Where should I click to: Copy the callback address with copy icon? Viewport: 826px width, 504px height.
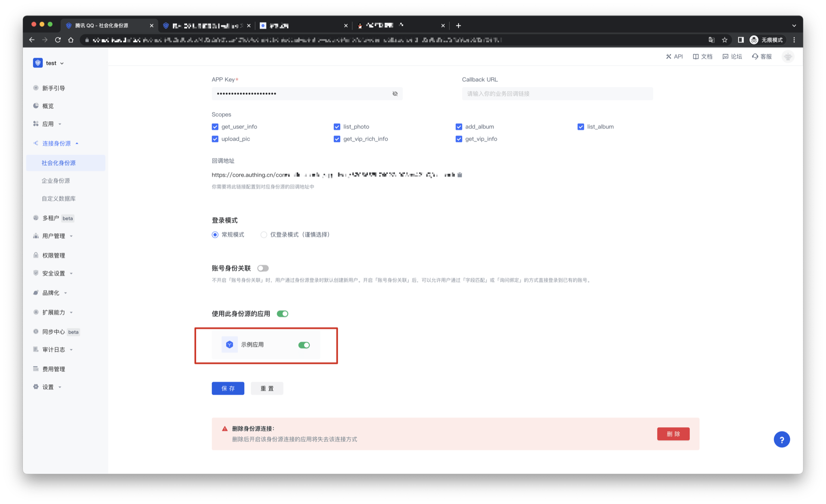(460, 175)
